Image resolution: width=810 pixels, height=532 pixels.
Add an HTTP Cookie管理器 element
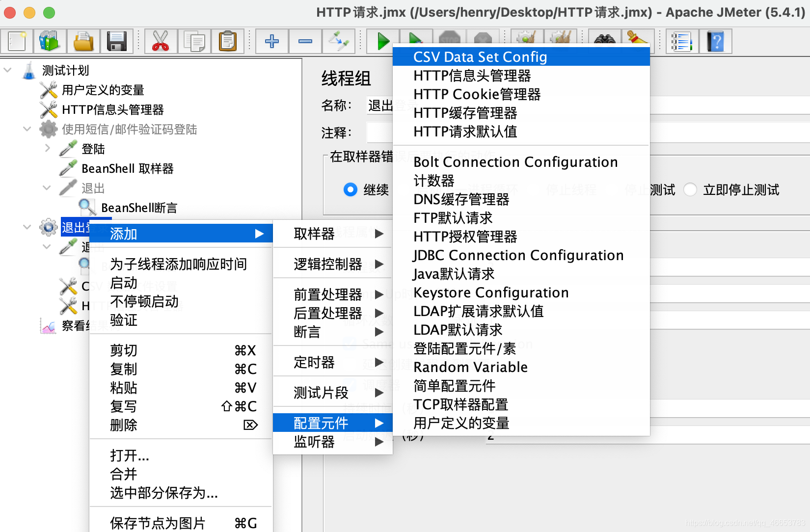tap(521, 94)
